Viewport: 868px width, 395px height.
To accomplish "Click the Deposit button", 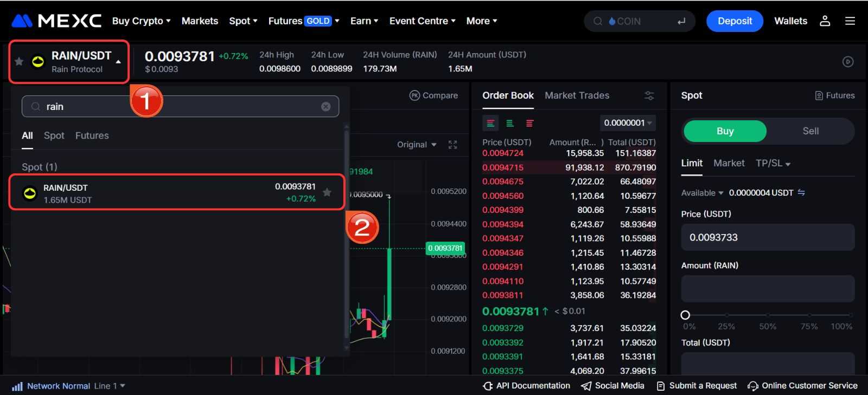I will [735, 21].
